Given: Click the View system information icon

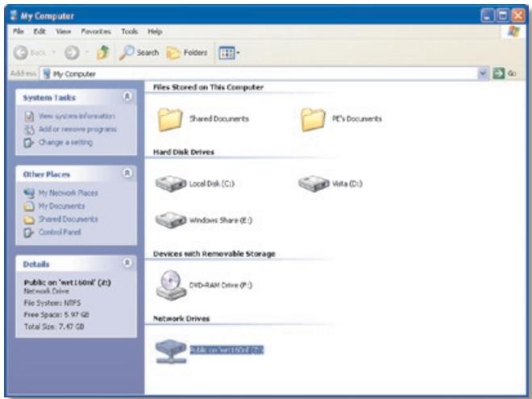Looking at the screenshot, I should tap(29, 116).
